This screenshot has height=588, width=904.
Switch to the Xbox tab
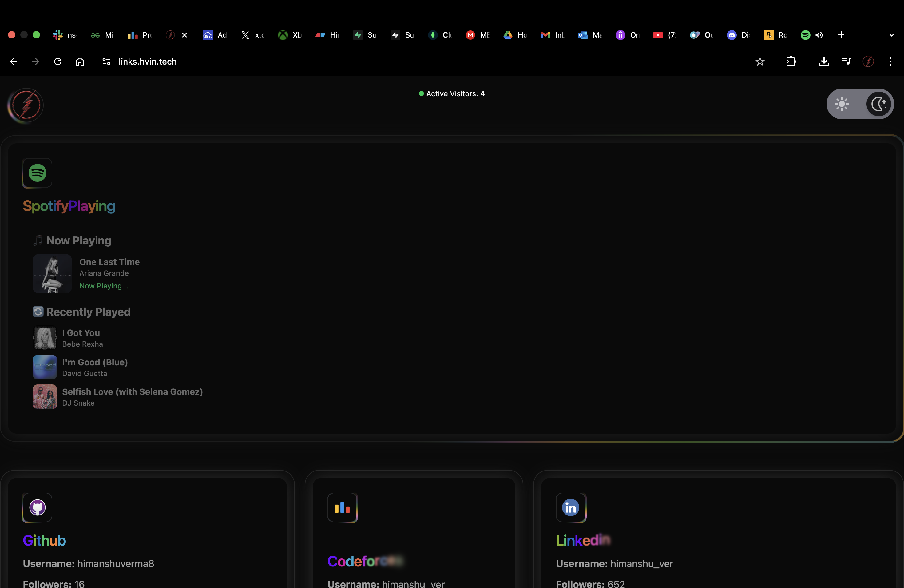290,35
